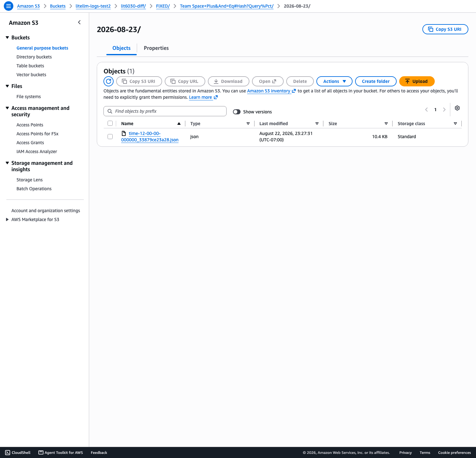Check the time-12-00-00 json file row
Image resolution: width=476 pixels, height=458 pixels.
[110, 137]
